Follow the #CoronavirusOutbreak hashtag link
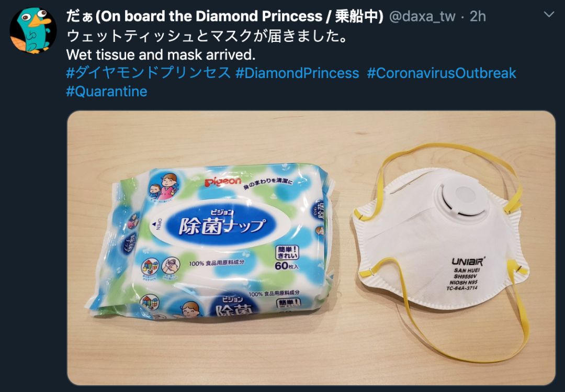The image size is (565, 392). pyautogui.click(x=442, y=73)
